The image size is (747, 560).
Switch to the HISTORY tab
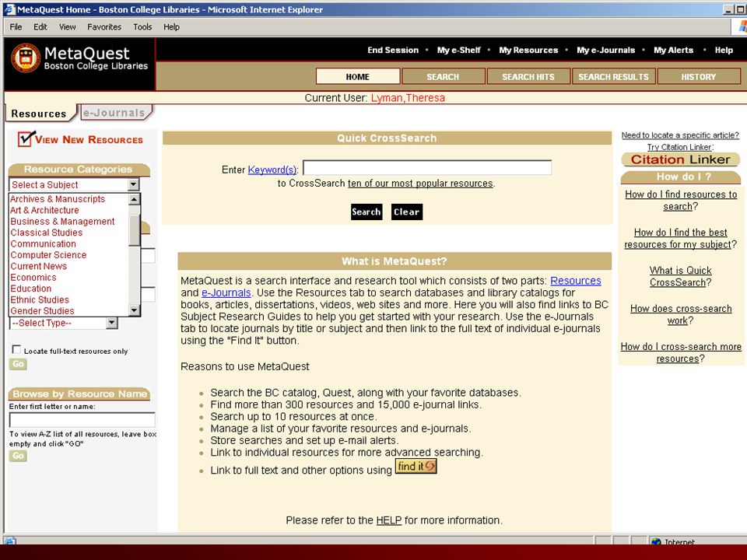(699, 77)
